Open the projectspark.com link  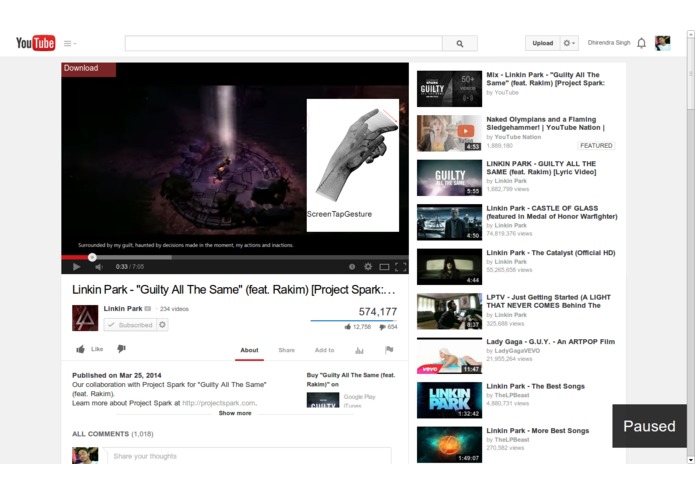[219, 403]
